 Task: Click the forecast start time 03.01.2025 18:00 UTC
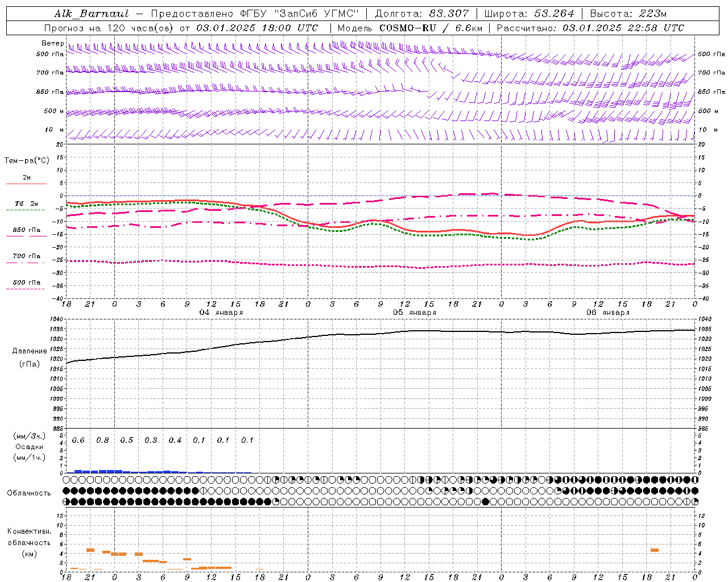tap(257, 28)
